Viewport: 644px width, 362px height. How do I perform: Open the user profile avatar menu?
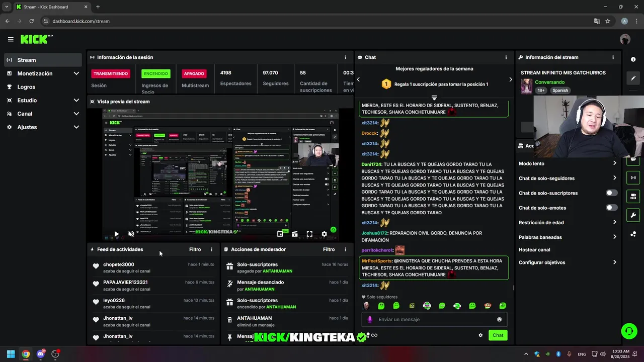[x=625, y=39]
